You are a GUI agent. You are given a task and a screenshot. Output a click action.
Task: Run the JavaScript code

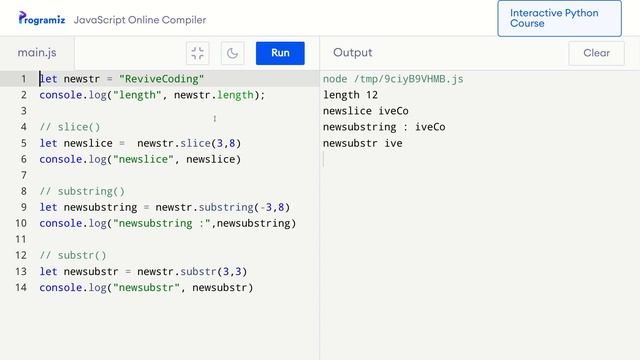tap(280, 53)
